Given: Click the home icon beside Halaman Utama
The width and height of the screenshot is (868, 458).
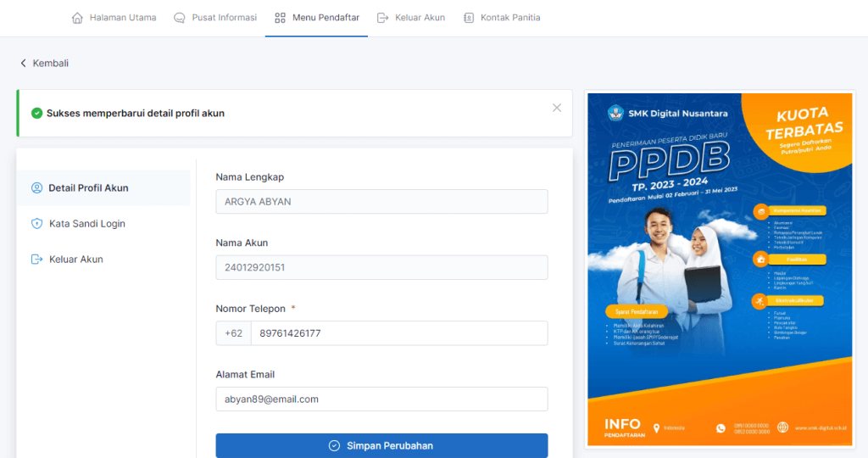Looking at the screenshot, I should coord(78,18).
